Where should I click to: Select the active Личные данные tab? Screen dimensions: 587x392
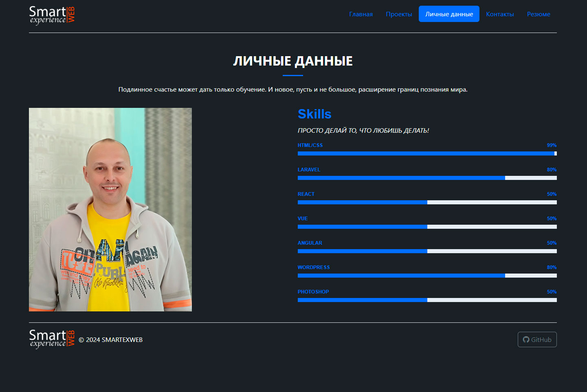(x=449, y=14)
